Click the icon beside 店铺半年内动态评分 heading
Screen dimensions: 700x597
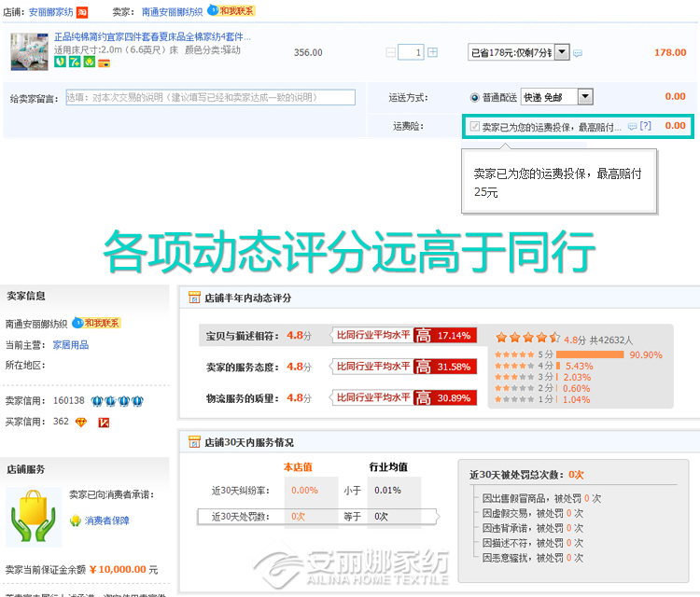coord(194,298)
